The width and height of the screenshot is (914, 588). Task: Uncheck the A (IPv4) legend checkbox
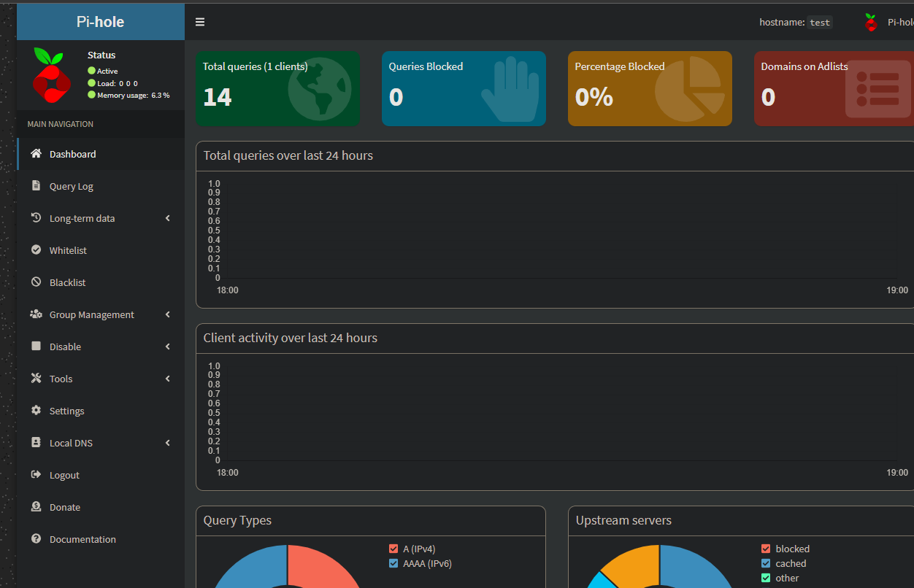[393, 549]
